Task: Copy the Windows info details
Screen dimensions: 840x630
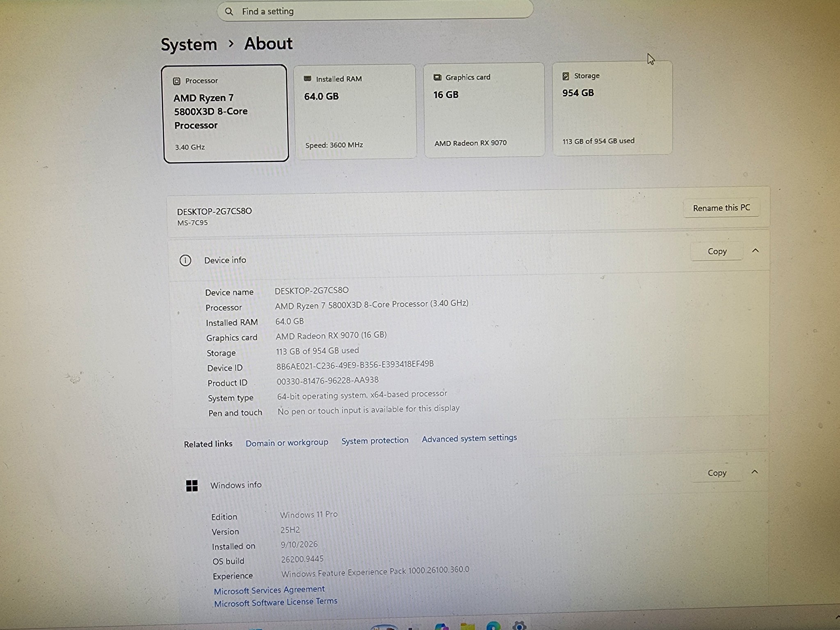Action: (x=717, y=473)
